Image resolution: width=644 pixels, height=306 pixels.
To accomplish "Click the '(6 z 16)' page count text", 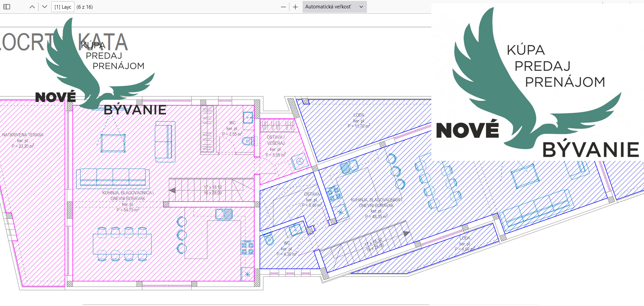I will point(85,7).
